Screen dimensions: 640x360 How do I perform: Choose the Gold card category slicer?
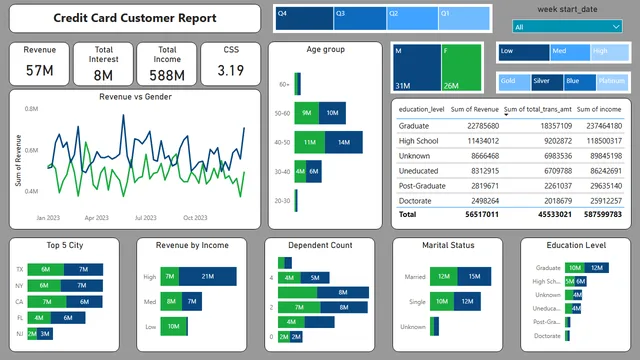pyautogui.click(x=514, y=82)
